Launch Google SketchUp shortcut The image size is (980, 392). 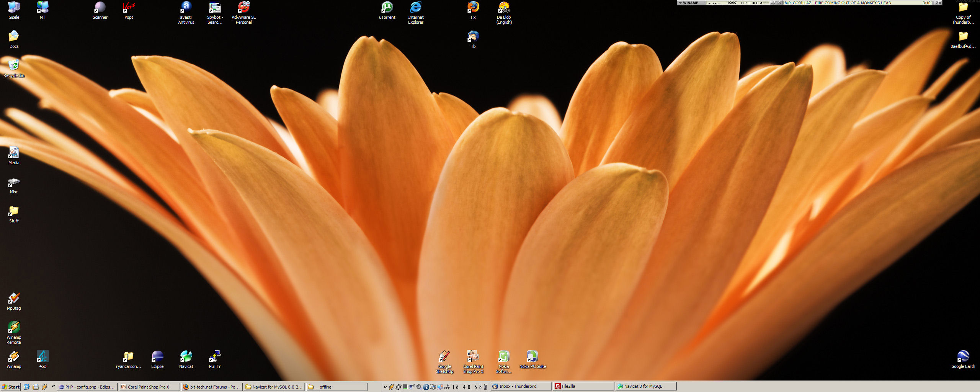click(x=444, y=362)
